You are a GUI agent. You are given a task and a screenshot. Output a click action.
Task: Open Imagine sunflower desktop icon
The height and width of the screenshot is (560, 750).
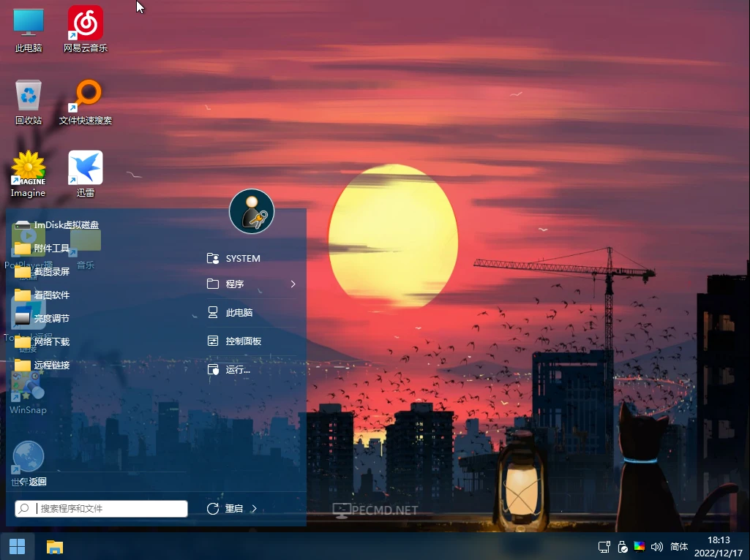pyautogui.click(x=29, y=175)
